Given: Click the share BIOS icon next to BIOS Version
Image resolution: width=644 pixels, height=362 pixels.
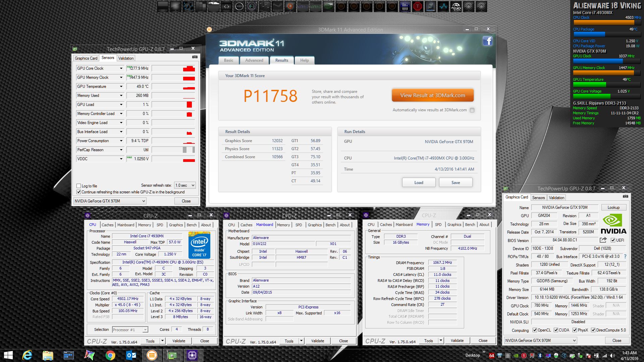Looking at the screenshot, I should tap(603, 240).
